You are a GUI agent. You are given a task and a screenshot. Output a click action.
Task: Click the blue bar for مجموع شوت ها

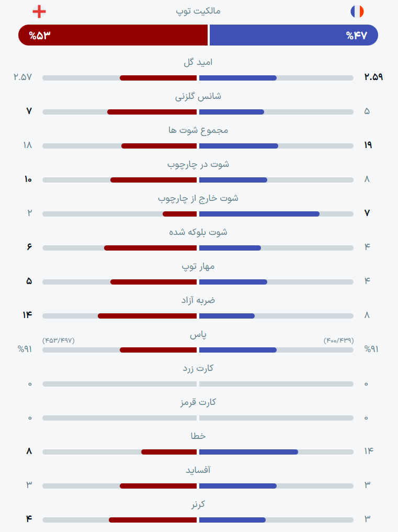click(238, 146)
